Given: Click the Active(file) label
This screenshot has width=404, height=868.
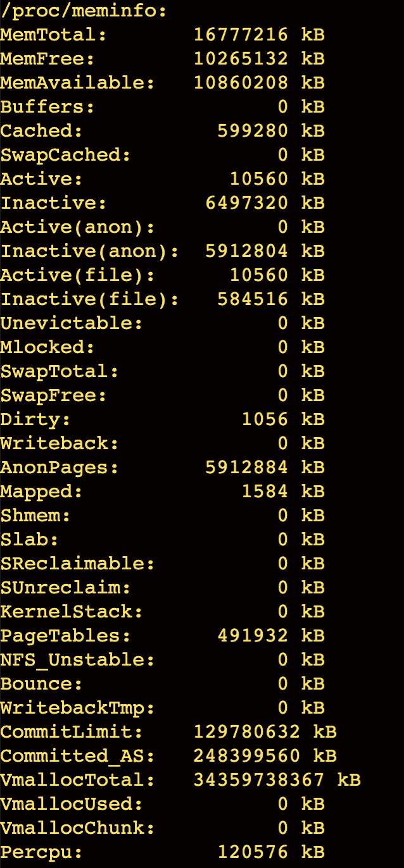Looking at the screenshot, I should [x=78, y=275].
